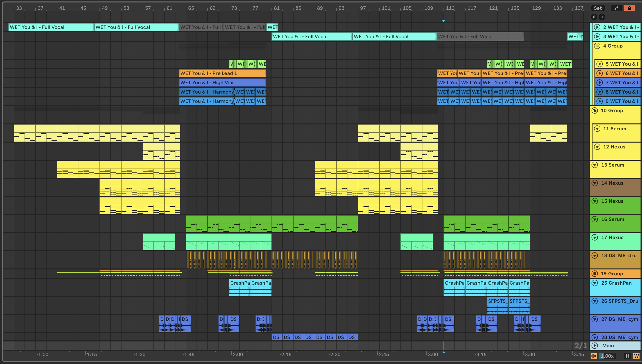The image size is (642, 364).
Task: Click bar 97 on the beat ruler
Action: pos(362,8)
